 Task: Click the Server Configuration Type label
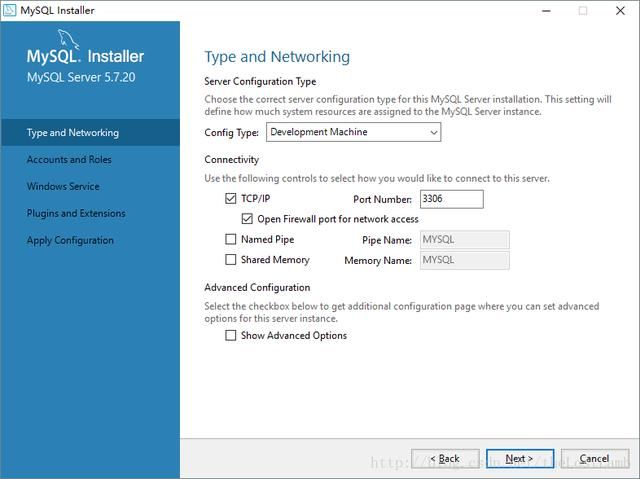point(260,82)
